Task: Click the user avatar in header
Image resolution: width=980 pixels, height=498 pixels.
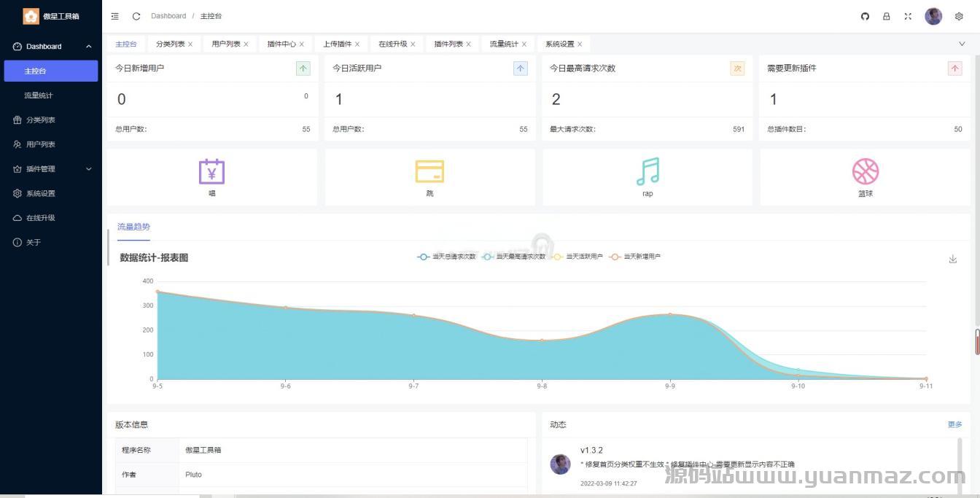Action: (933, 16)
